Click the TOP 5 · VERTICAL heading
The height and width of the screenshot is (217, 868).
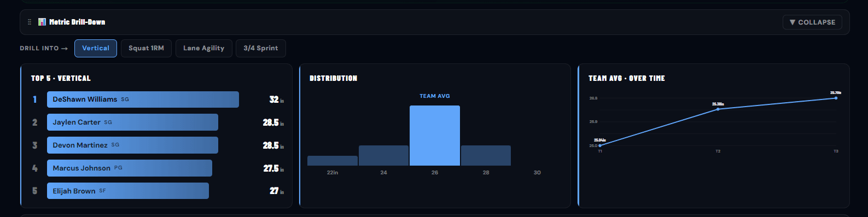[61, 78]
